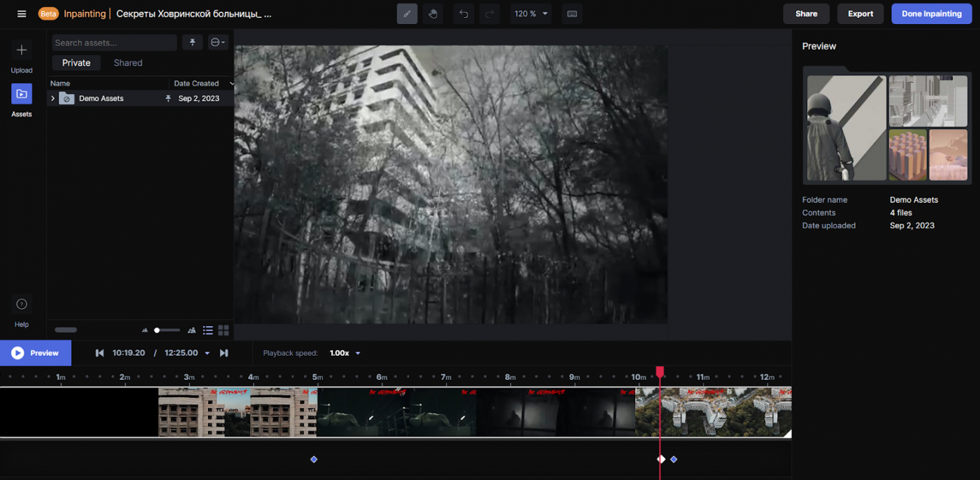Open the Assets panel icon
The height and width of the screenshot is (480, 980).
tap(21, 94)
